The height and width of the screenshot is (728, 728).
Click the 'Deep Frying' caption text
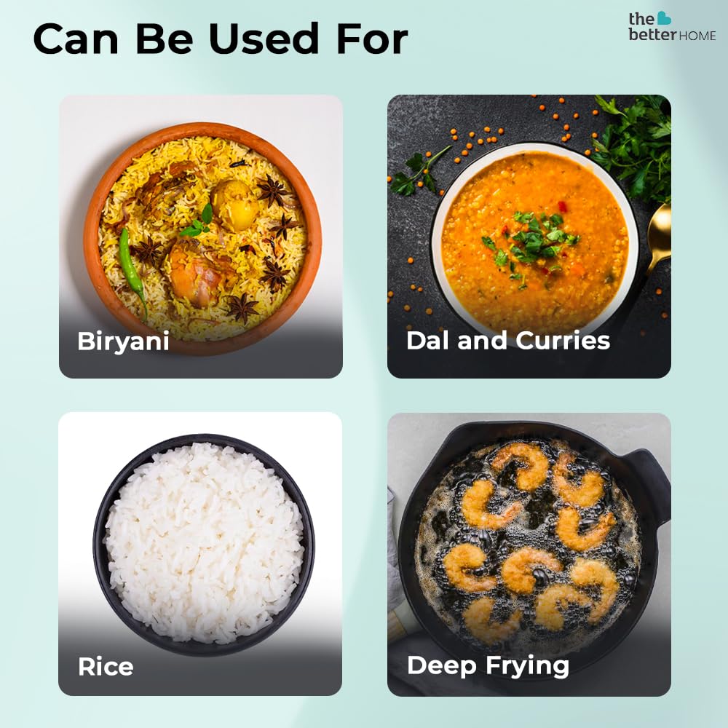(x=488, y=666)
